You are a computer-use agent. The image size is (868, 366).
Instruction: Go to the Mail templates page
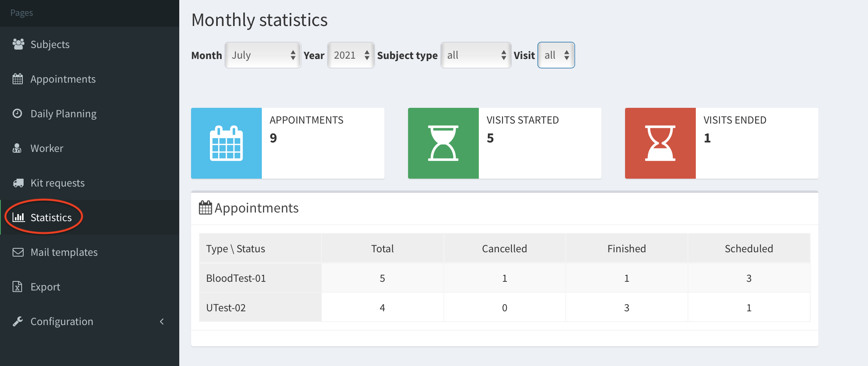pyautogui.click(x=64, y=252)
